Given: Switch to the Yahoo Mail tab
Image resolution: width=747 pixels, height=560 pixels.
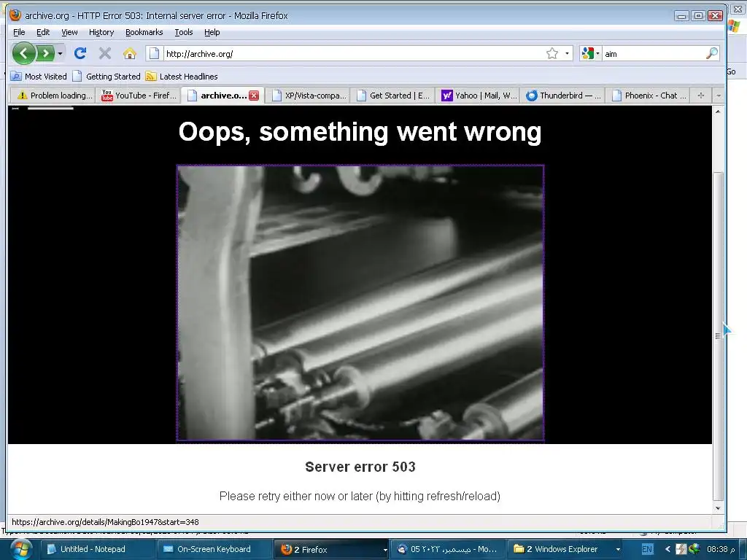Looking at the screenshot, I should [478, 96].
